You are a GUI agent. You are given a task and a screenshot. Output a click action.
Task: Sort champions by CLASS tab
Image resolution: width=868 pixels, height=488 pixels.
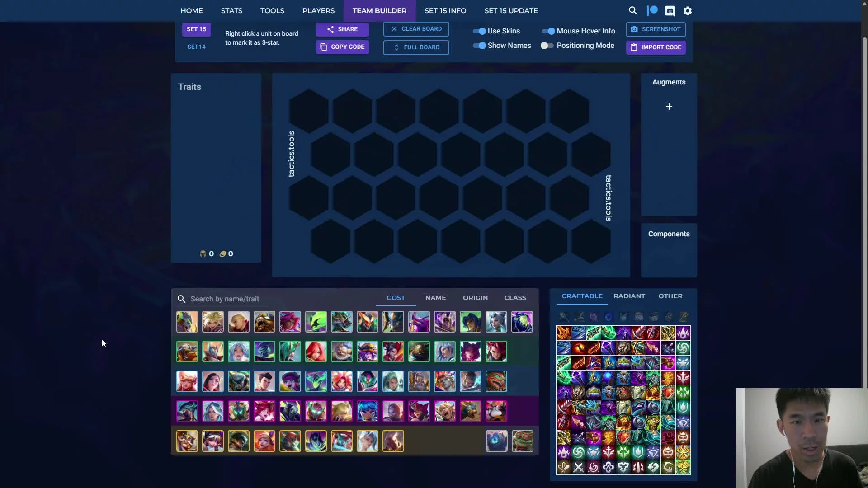pos(515,298)
